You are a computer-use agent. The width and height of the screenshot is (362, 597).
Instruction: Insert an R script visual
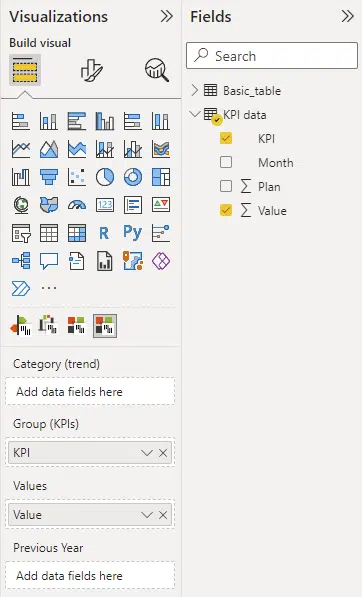(104, 233)
